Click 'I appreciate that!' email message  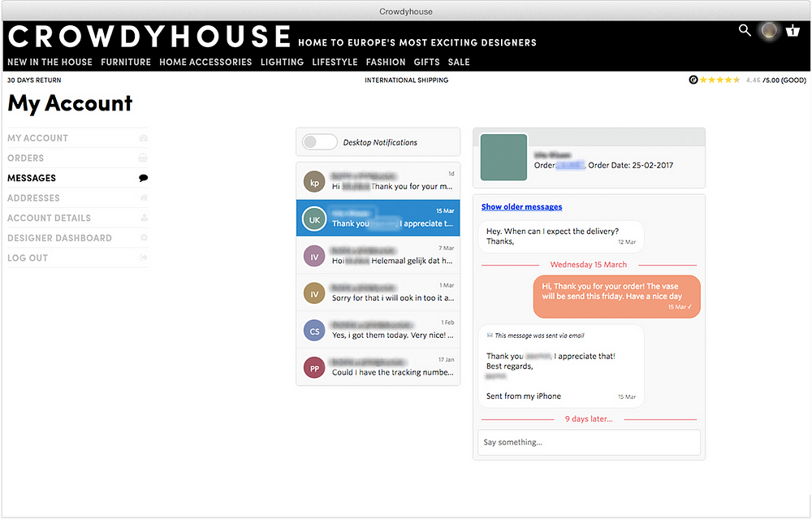pyautogui.click(x=561, y=366)
